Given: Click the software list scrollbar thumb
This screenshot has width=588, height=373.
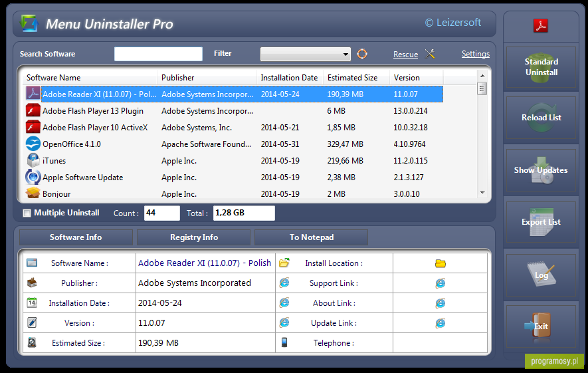Looking at the screenshot, I should point(482,88).
